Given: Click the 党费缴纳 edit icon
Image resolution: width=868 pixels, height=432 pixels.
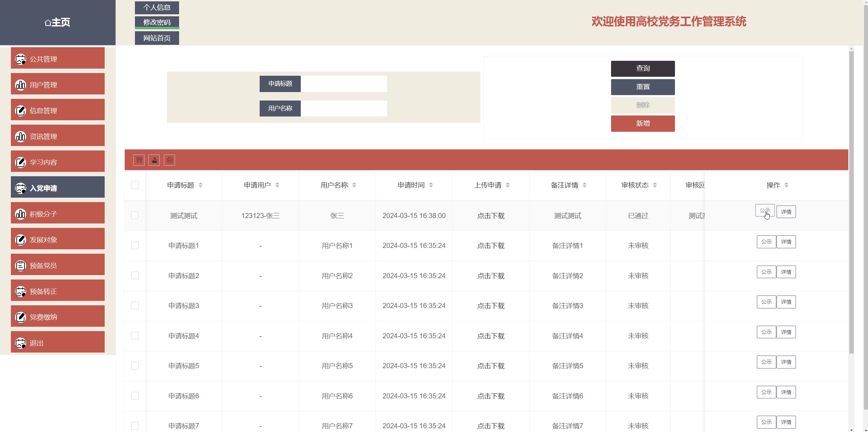Looking at the screenshot, I should 20,317.
